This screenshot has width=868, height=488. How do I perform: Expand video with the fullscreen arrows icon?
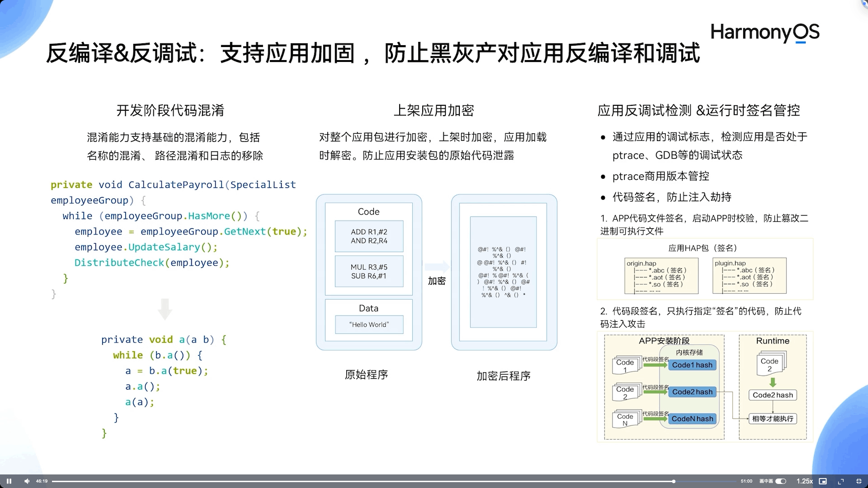point(841,481)
